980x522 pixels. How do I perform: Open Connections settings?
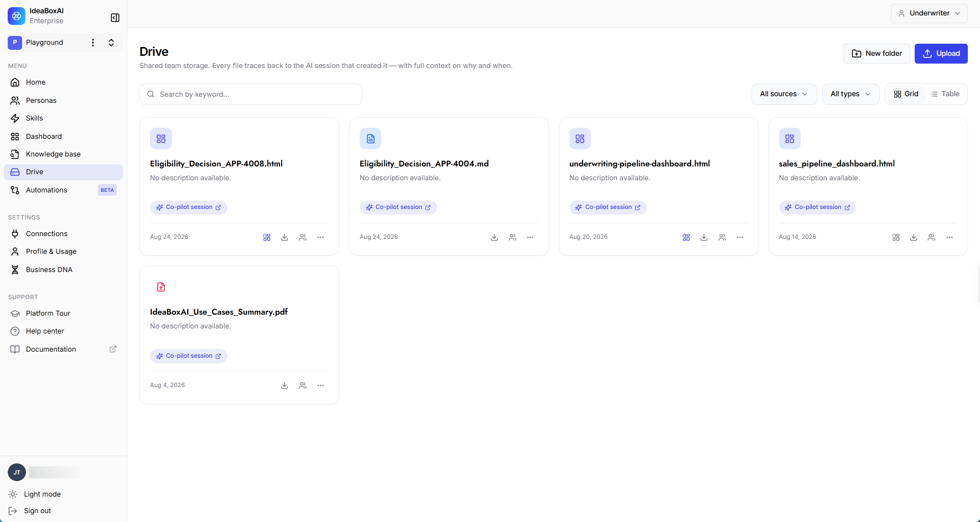63,234
